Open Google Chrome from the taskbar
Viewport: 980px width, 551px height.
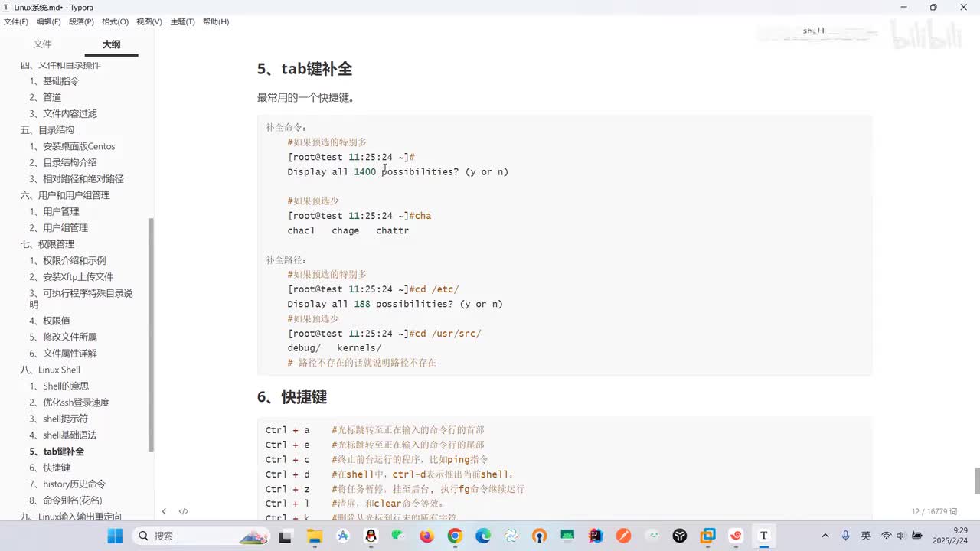[455, 536]
